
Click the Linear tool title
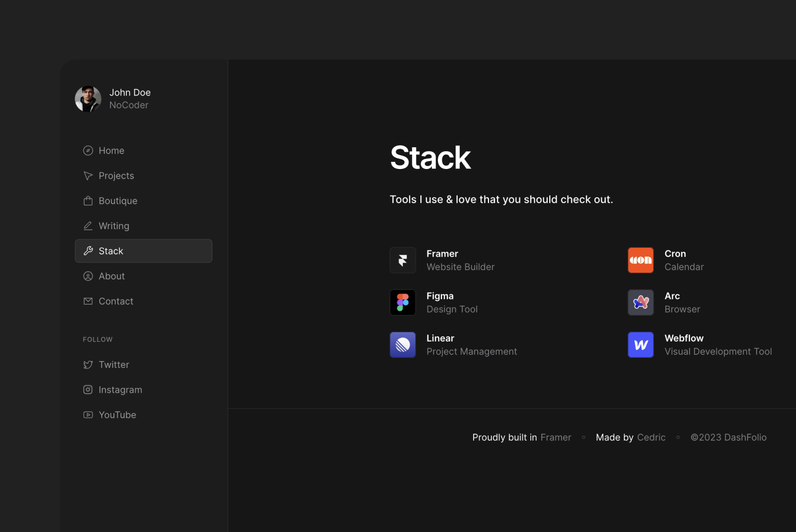click(440, 338)
